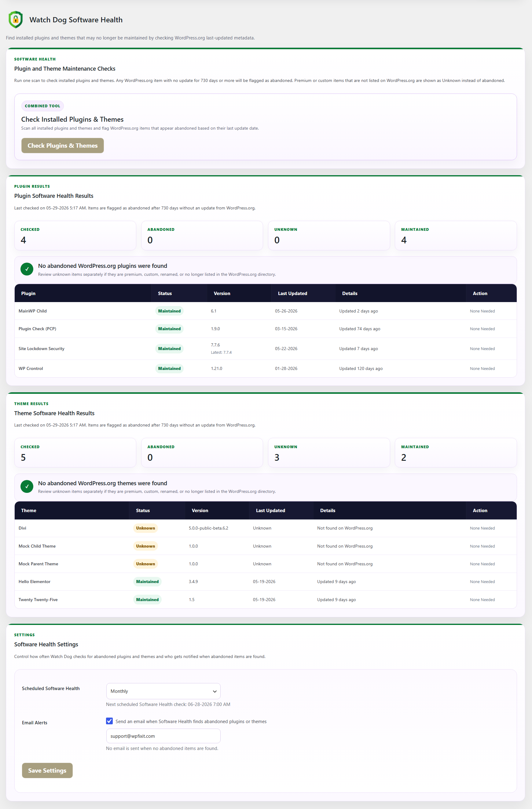532x809 pixels.
Task: Click the Unknown badge for Mock Parent Theme
Action: pyautogui.click(x=145, y=564)
